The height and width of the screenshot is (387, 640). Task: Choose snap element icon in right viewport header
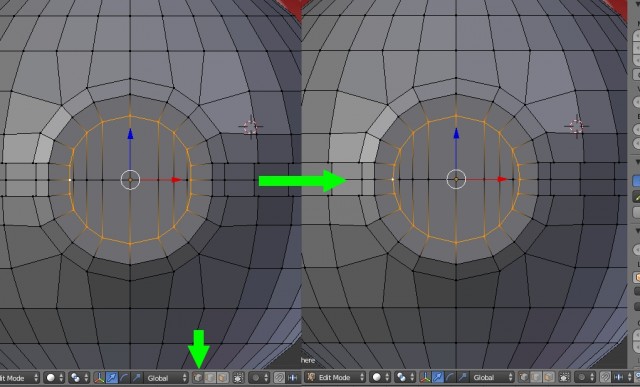[x=622, y=378]
